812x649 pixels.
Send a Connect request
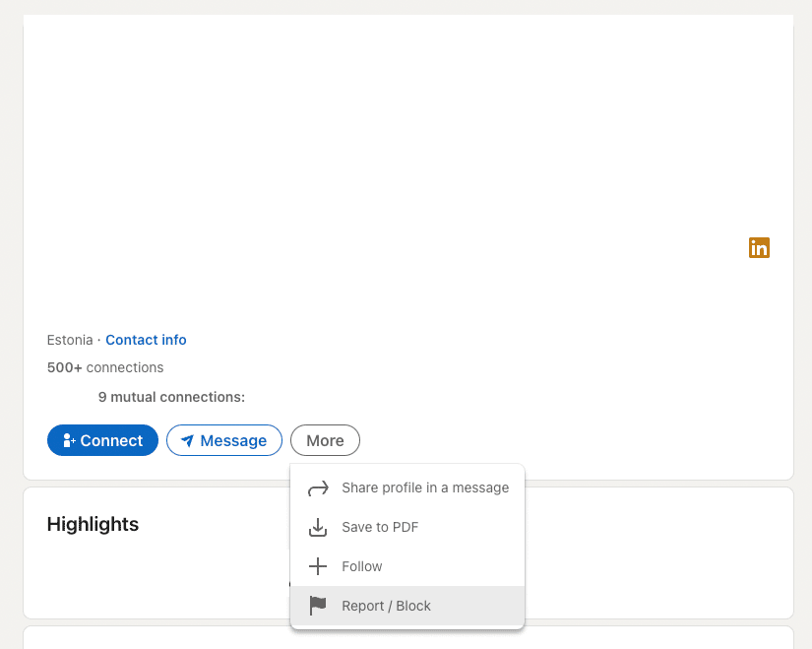click(102, 440)
